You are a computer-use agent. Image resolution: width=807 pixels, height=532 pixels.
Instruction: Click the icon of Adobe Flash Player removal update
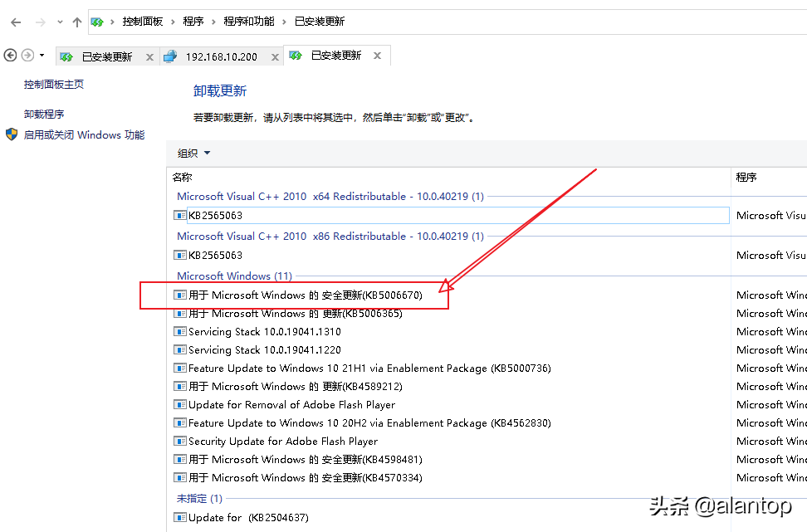click(179, 405)
